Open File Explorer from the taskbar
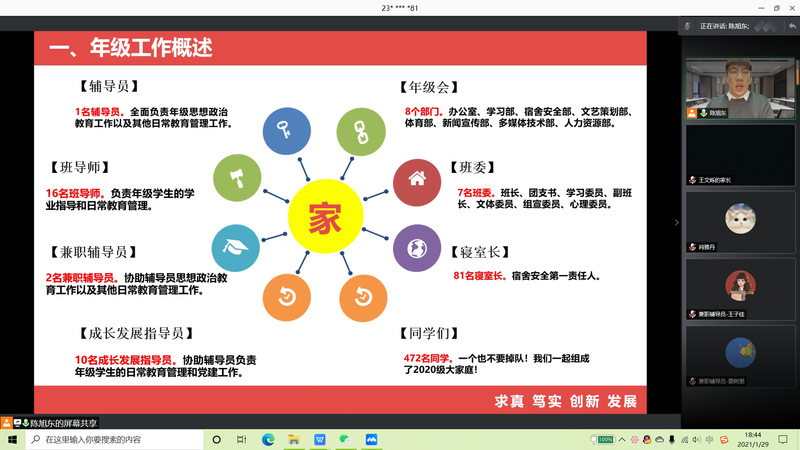This screenshot has width=800, height=450. pos(294,440)
